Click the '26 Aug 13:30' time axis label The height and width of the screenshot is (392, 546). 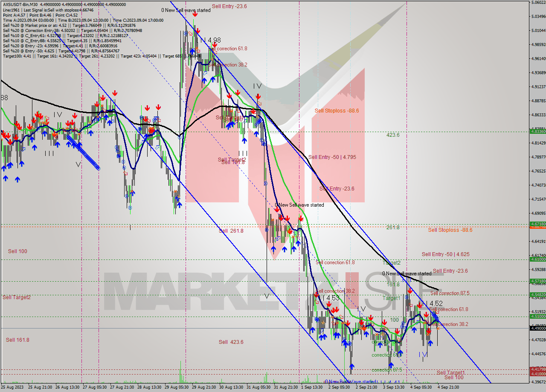click(x=67, y=387)
